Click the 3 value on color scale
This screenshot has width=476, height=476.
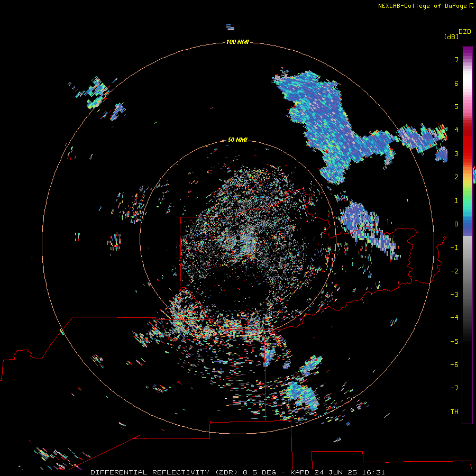456,153
